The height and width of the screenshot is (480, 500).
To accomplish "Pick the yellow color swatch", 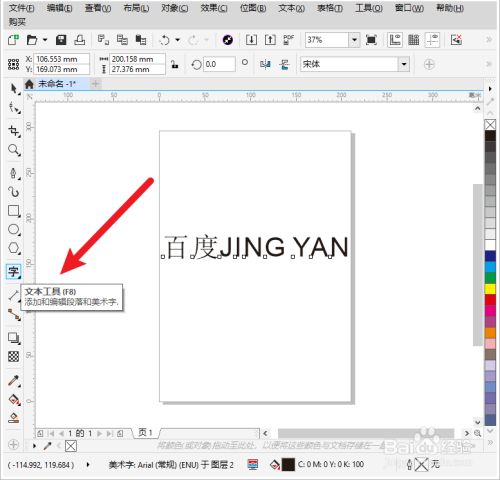I will (x=490, y=289).
